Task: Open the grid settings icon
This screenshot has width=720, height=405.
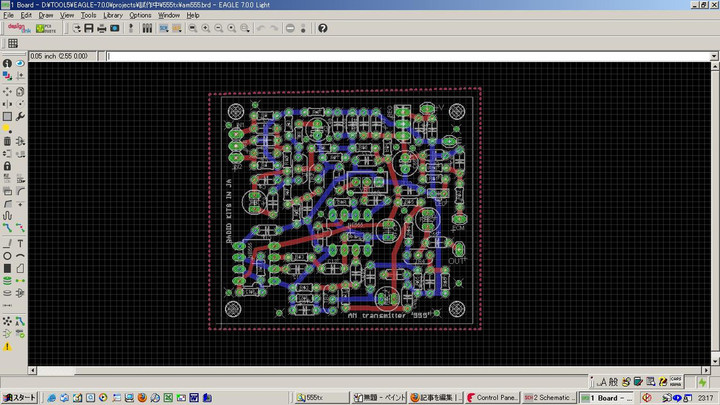Action: (x=14, y=43)
